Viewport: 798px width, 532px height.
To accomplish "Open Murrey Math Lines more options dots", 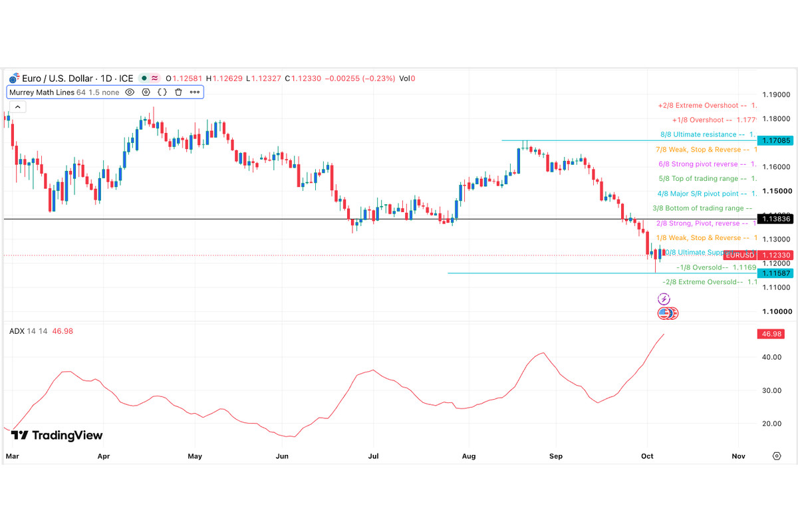I will pyautogui.click(x=194, y=92).
